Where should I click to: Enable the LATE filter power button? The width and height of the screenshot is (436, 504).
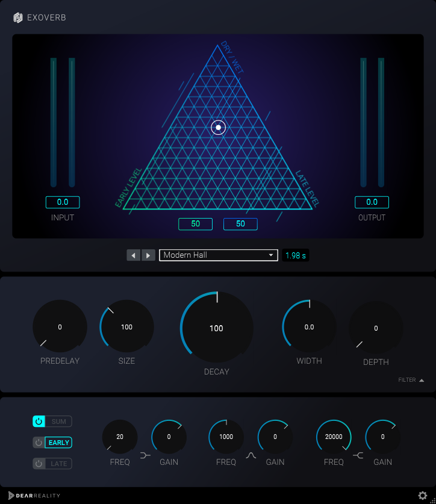pos(39,464)
